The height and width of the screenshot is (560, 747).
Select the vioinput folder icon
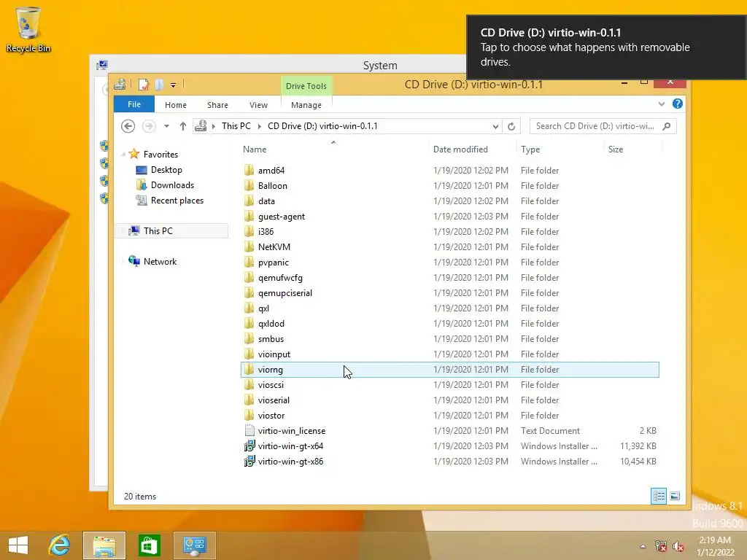[249, 354]
